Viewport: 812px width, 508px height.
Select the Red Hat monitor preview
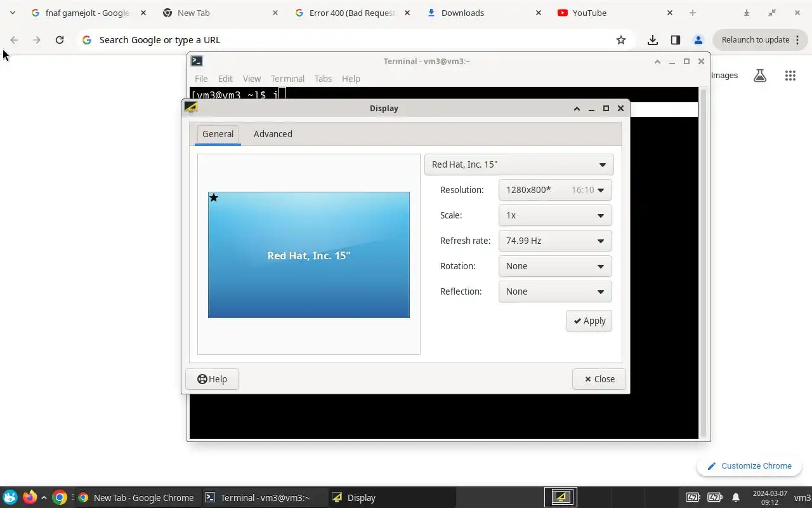tap(309, 255)
